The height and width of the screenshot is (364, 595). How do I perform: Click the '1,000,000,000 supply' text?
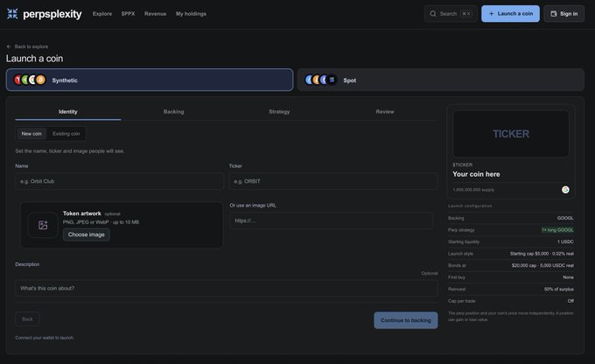point(473,190)
